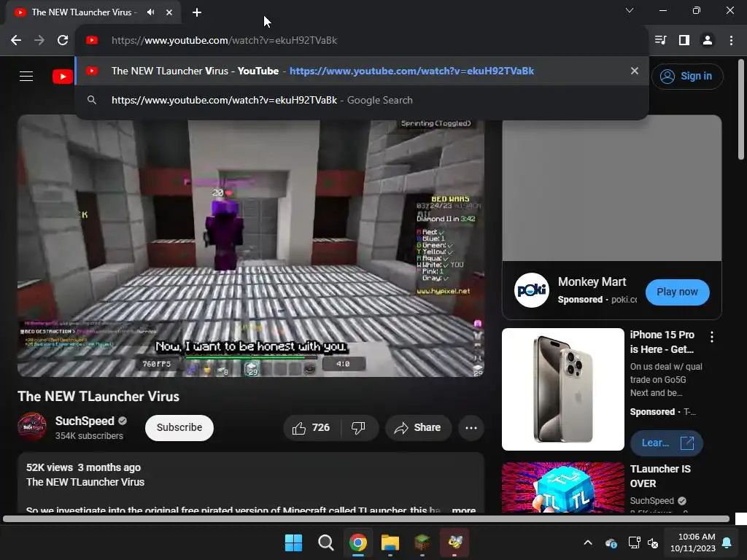This screenshot has height=560, width=747.
Task: Click the browser forward arrow
Action: point(39,41)
